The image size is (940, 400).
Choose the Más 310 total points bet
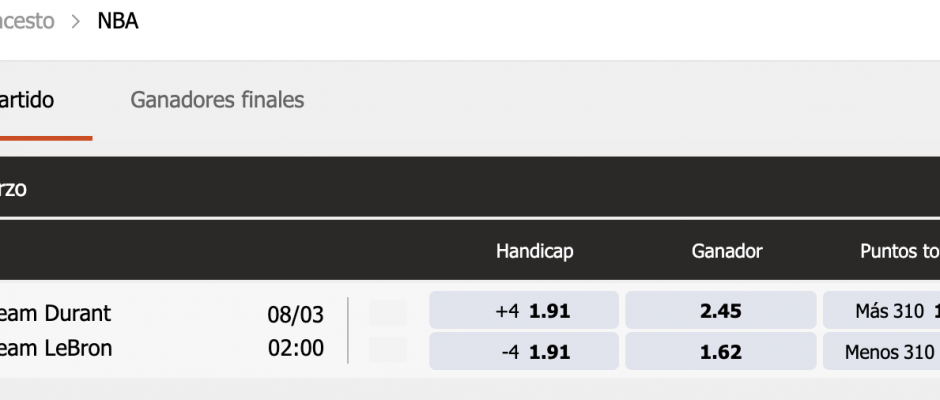tap(881, 310)
